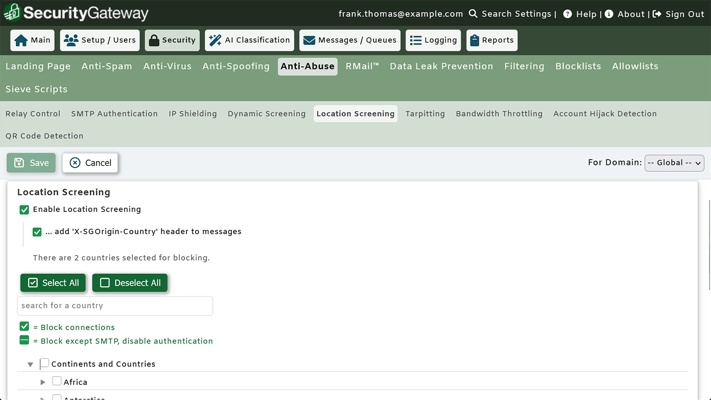Click the circled X icon on Cancel
The height and width of the screenshot is (400, 711).
pyautogui.click(x=75, y=163)
